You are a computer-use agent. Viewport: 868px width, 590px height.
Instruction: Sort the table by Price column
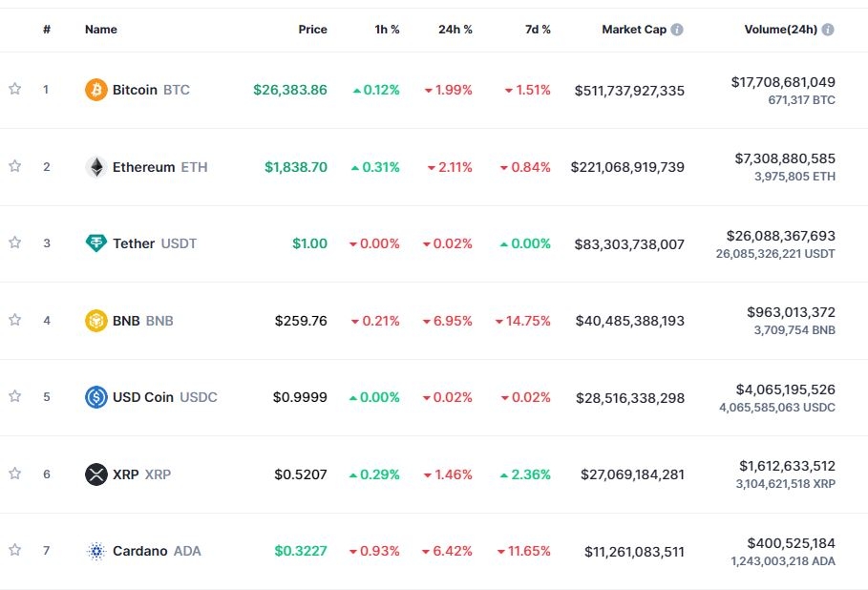(312, 30)
